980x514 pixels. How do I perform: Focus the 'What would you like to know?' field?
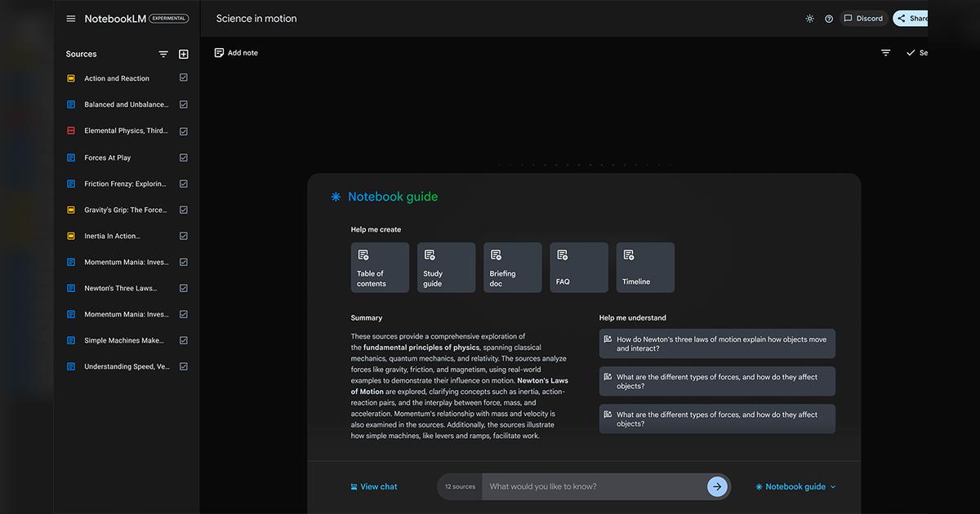click(x=595, y=486)
